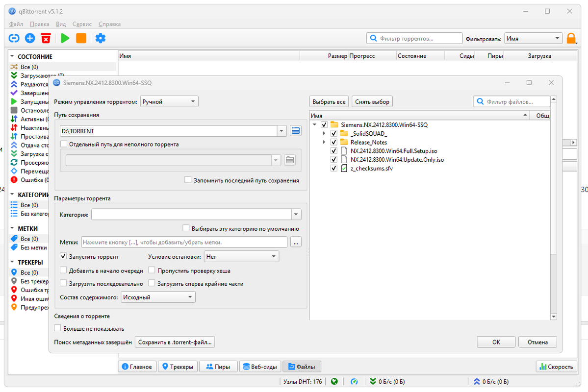The height and width of the screenshot is (392, 588).
Task: Click the Release_Notes folder icon
Action: (x=344, y=142)
